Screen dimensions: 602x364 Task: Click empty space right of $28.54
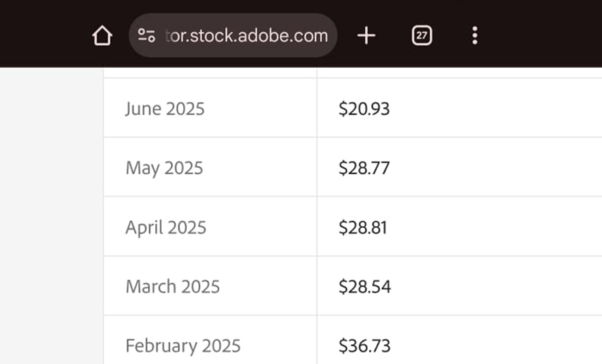point(495,286)
